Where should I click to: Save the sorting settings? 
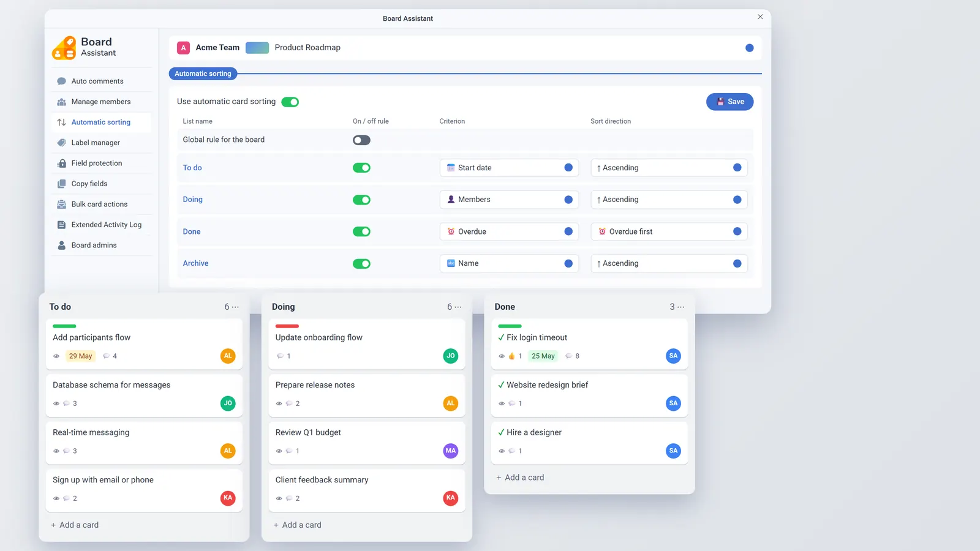[729, 102]
